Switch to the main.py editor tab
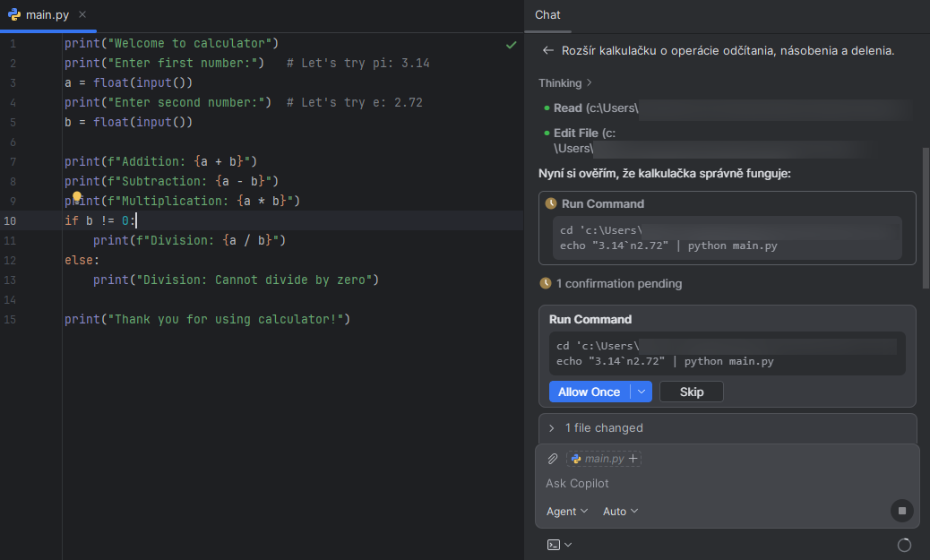Screen dimensions: 930x560 coord(47,15)
